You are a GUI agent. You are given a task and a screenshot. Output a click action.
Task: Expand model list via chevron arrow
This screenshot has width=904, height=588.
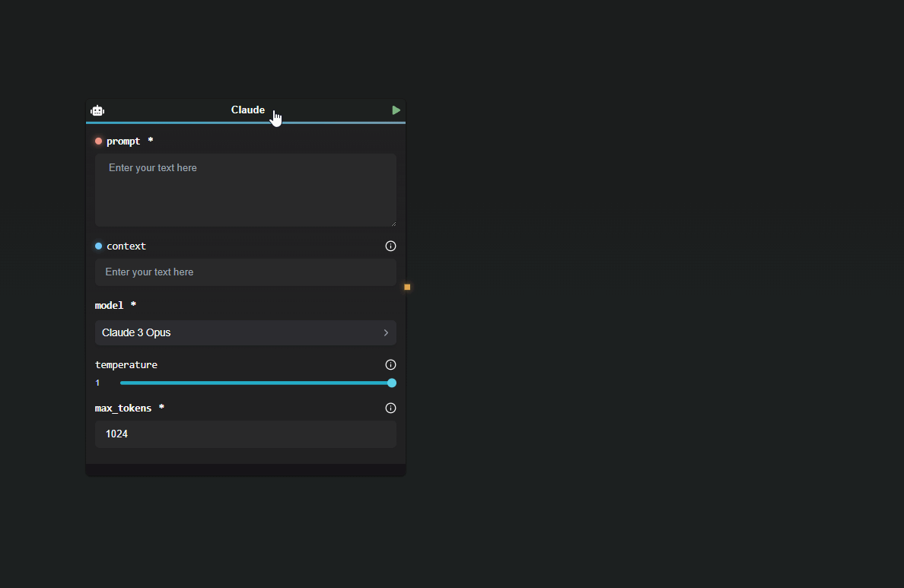(x=386, y=332)
